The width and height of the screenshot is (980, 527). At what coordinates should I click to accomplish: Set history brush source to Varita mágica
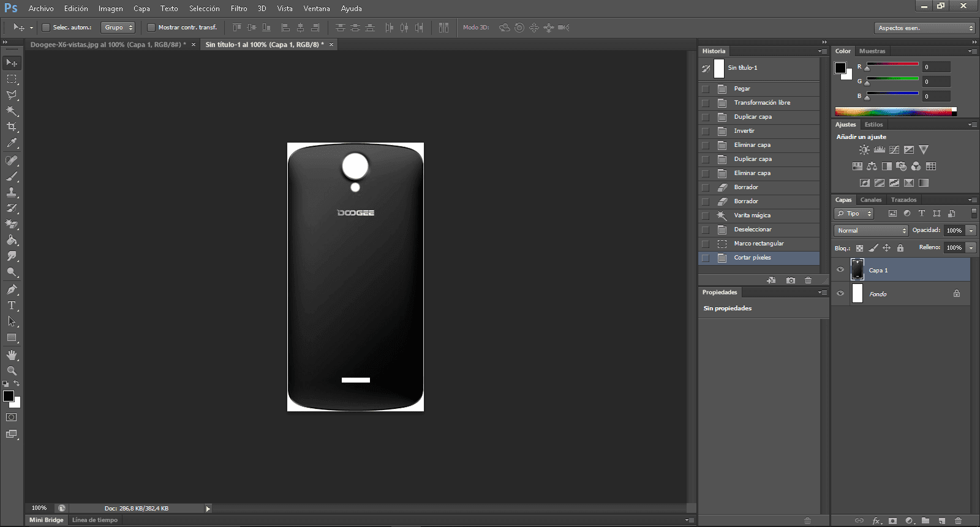706,215
